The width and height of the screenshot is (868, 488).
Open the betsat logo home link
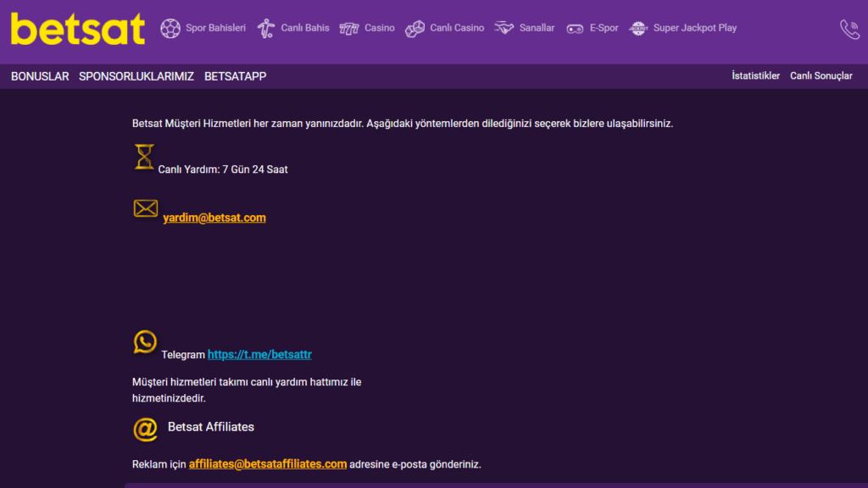point(78,29)
